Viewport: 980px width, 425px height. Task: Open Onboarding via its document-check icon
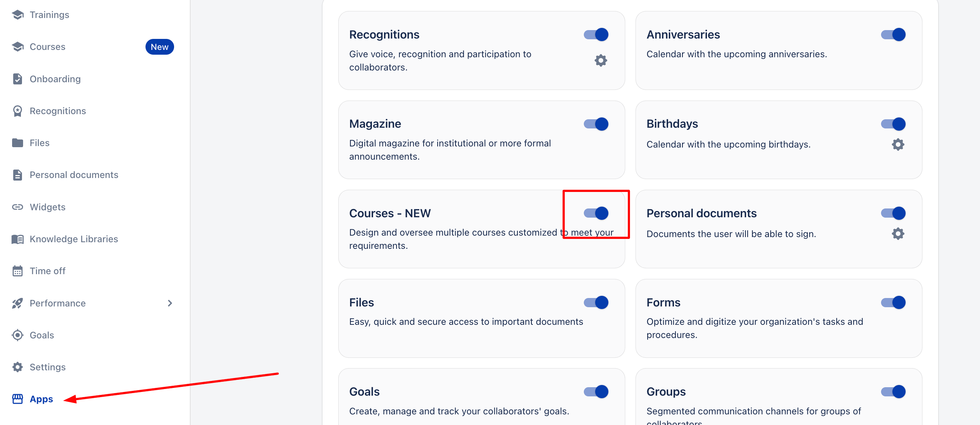click(x=18, y=79)
